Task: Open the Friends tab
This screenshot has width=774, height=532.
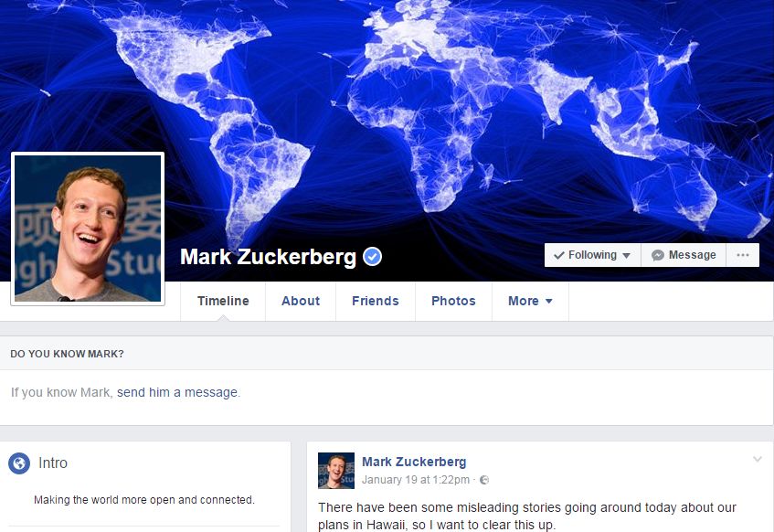Action: 376,301
